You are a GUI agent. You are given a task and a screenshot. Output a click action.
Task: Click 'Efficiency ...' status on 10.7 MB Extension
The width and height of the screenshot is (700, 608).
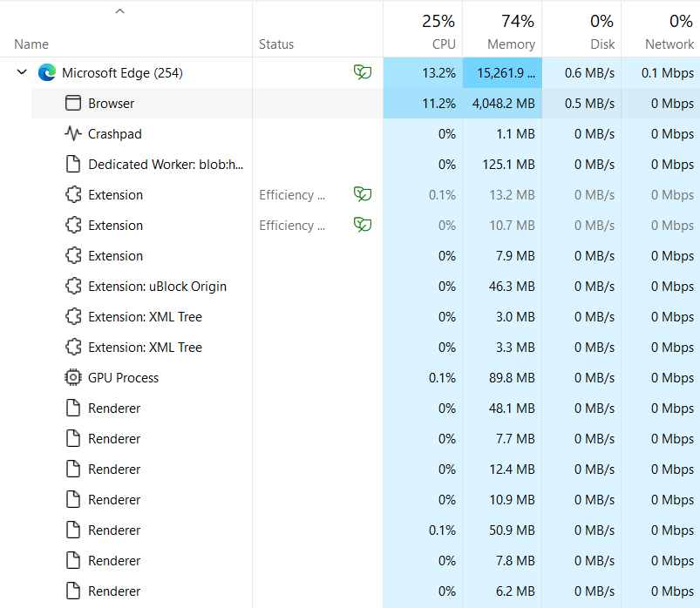pyautogui.click(x=292, y=226)
